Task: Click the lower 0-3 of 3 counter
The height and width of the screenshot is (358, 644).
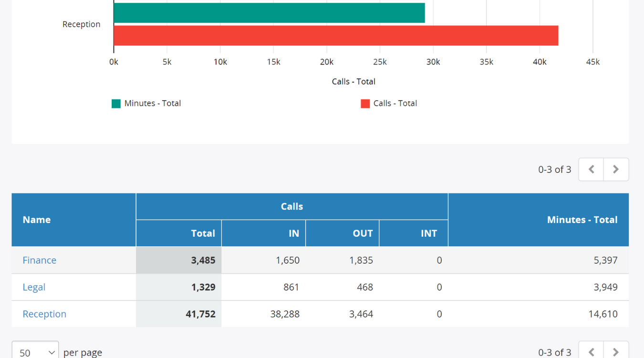Action: 554,352
